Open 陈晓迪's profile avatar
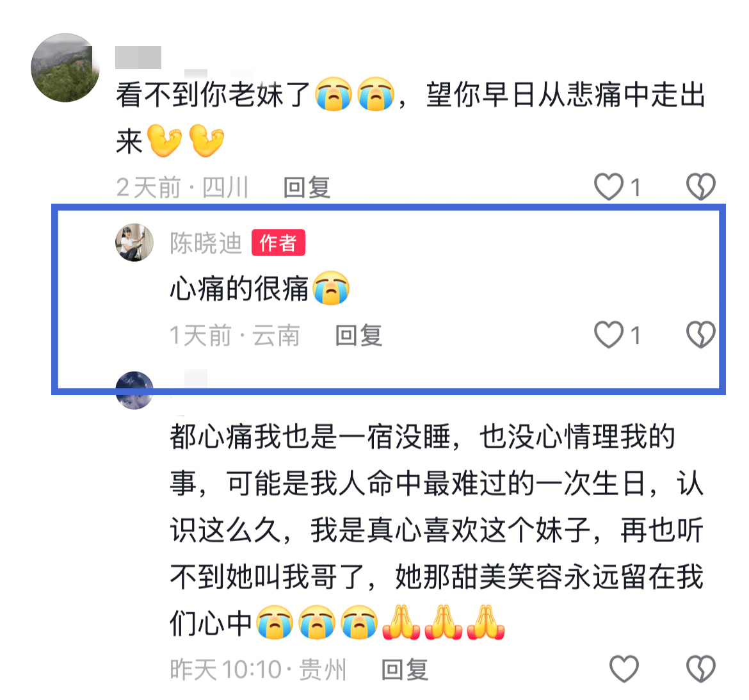Image resolution: width=749 pixels, height=700 pixels. [x=134, y=242]
